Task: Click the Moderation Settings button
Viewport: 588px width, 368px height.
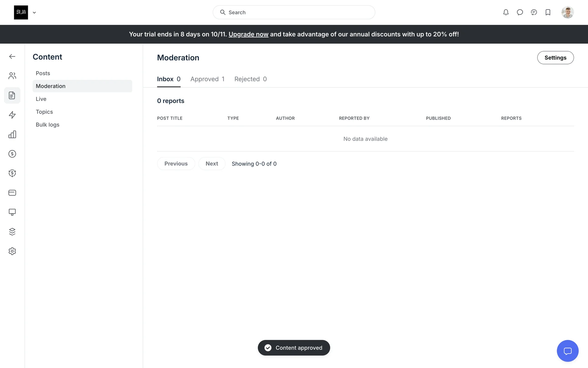Action: (x=555, y=58)
